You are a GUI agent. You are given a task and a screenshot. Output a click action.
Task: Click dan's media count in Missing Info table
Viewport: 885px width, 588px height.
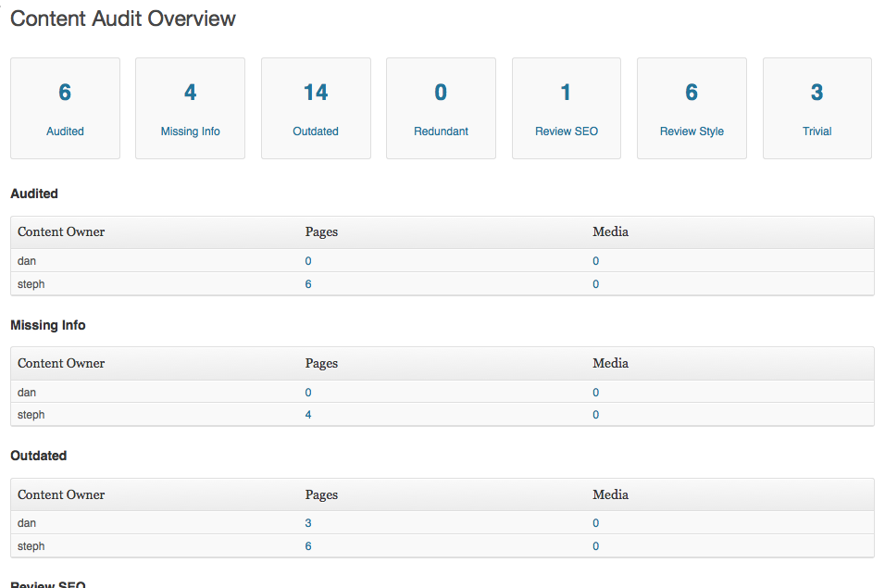coord(595,393)
